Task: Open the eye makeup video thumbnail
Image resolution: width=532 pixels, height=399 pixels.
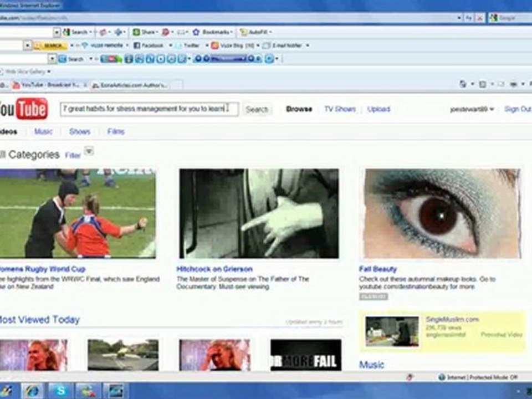Action: point(442,213)
